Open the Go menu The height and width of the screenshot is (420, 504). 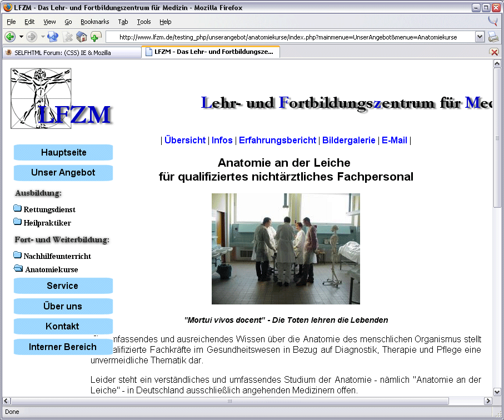68,22
